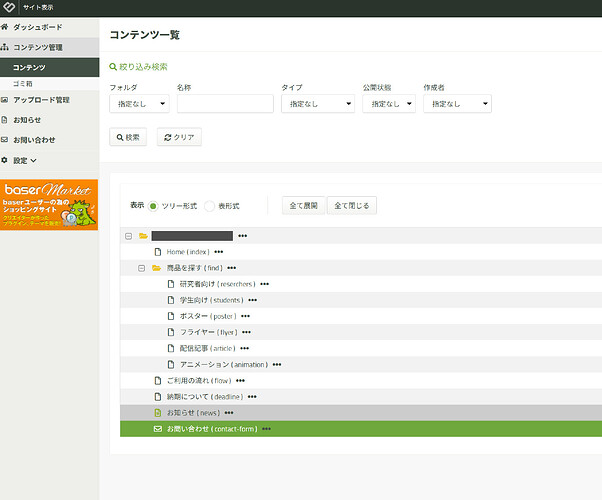Collapse the root folder tree node
Screen dimensions: 602x500
coord(128,236)
